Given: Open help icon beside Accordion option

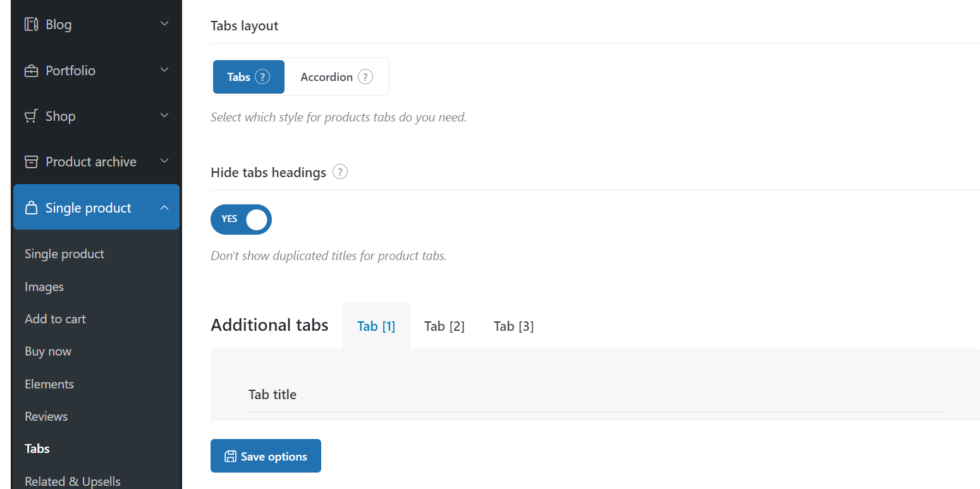Looking at the screenshot, I should click(x=365, y=77).
